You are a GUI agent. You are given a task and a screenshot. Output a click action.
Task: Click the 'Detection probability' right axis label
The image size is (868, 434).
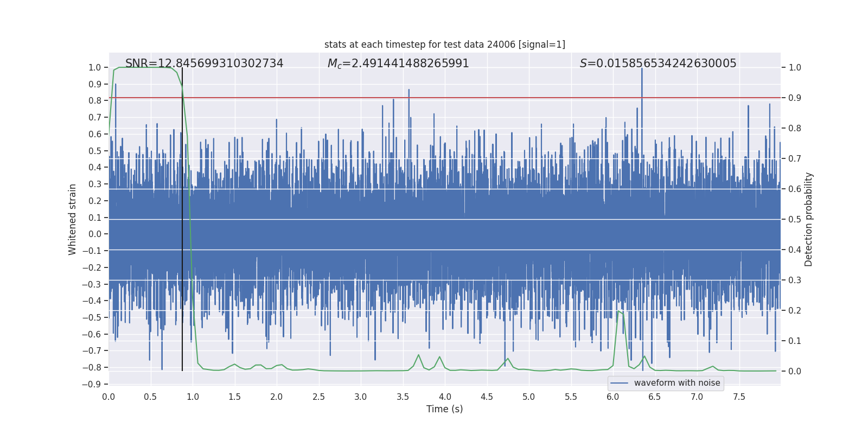[x=808, y=219]
